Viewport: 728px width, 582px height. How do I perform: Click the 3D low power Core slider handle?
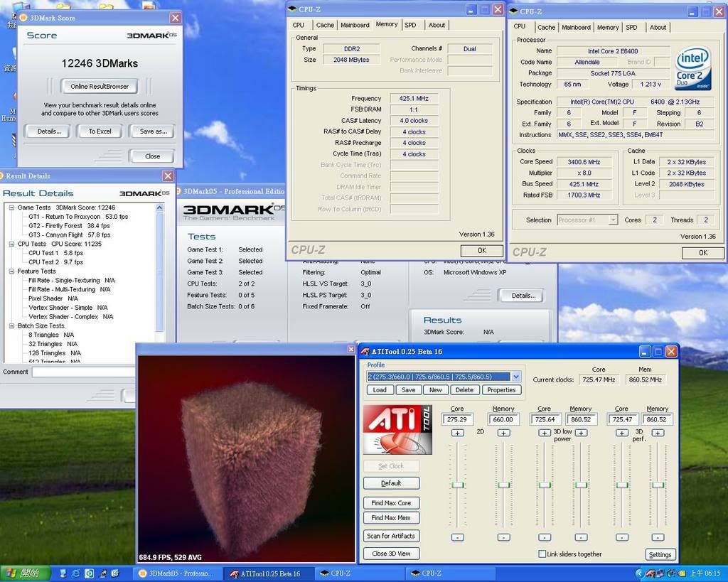pyautogui.click(x=545, y=485)
